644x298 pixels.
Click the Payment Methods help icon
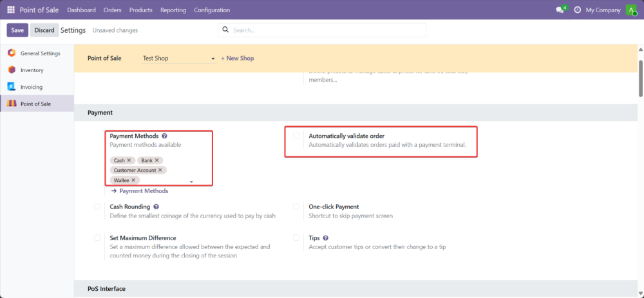(x=165, y=136)
